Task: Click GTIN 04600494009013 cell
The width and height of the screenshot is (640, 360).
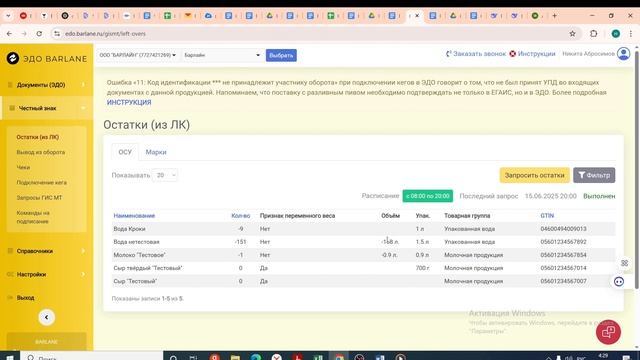Action: [x=563, y=229]
